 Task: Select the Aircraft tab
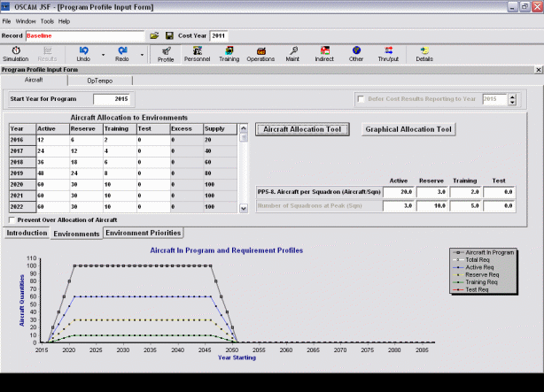pyautogui.click(x=34, y=80)
